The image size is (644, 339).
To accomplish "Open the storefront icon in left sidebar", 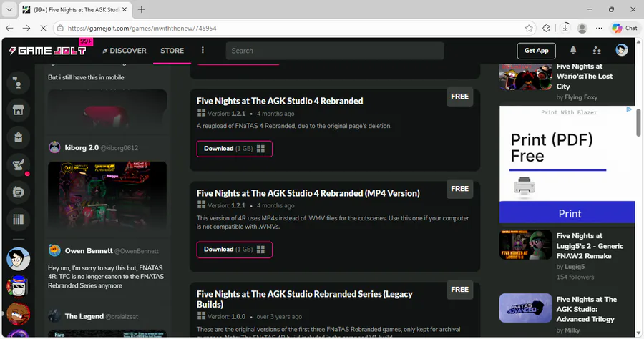I will [x=18, y=110].
